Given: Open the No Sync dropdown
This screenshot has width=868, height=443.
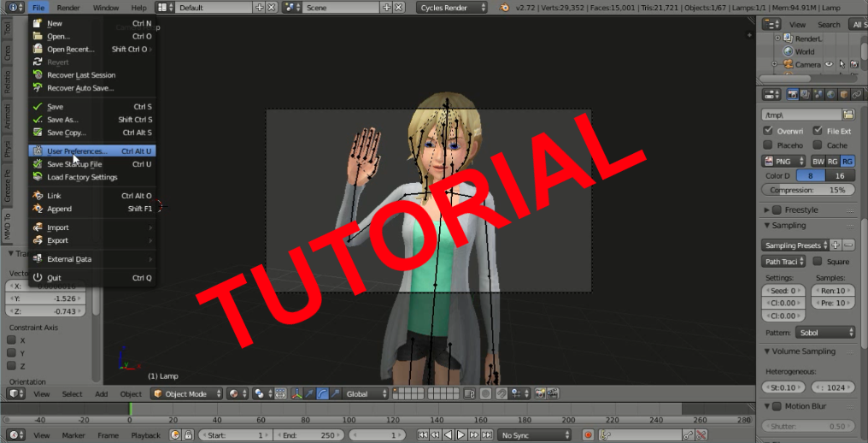Looking at the screenshot, I should tap(534, 435).
